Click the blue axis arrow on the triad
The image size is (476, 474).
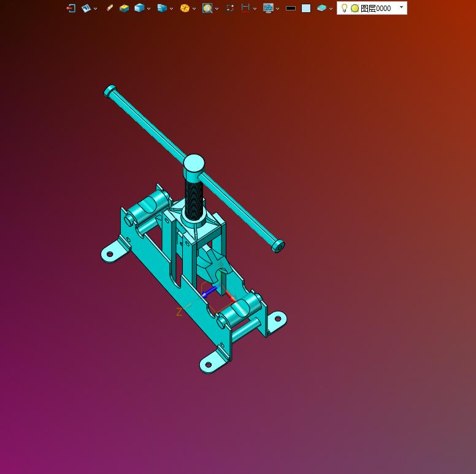[x=209, y=292]
